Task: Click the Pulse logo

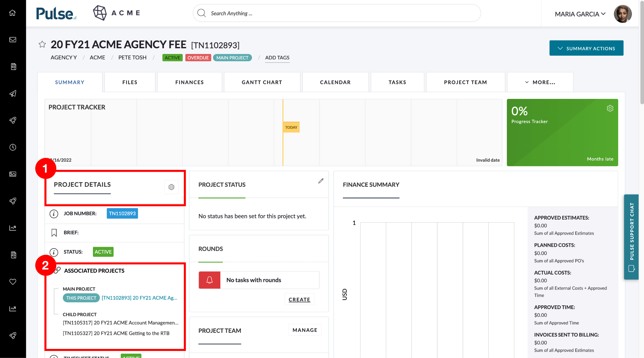Action: [56, 13]
